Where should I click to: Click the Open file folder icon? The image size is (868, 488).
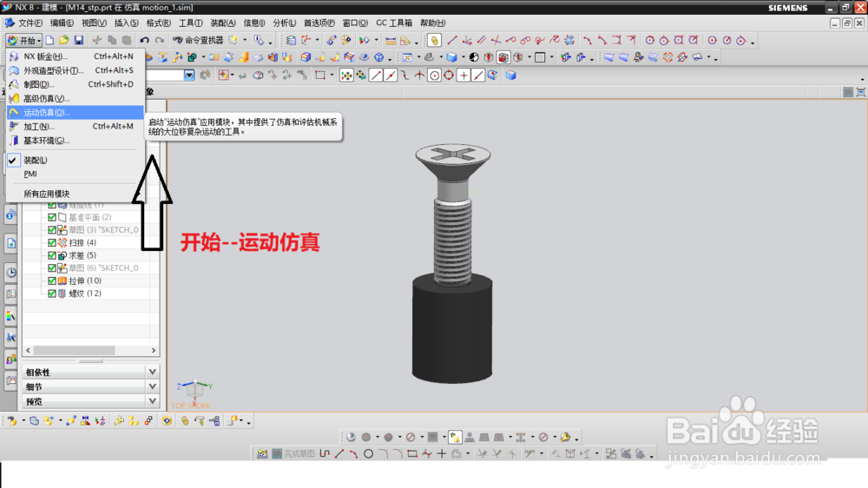64,41
